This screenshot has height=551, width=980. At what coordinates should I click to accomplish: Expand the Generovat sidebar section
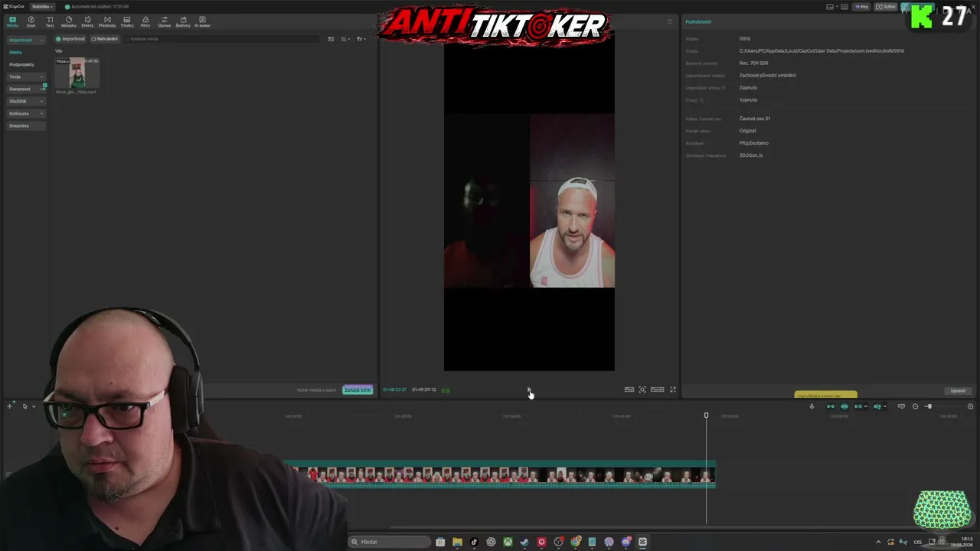coord(26,89)
